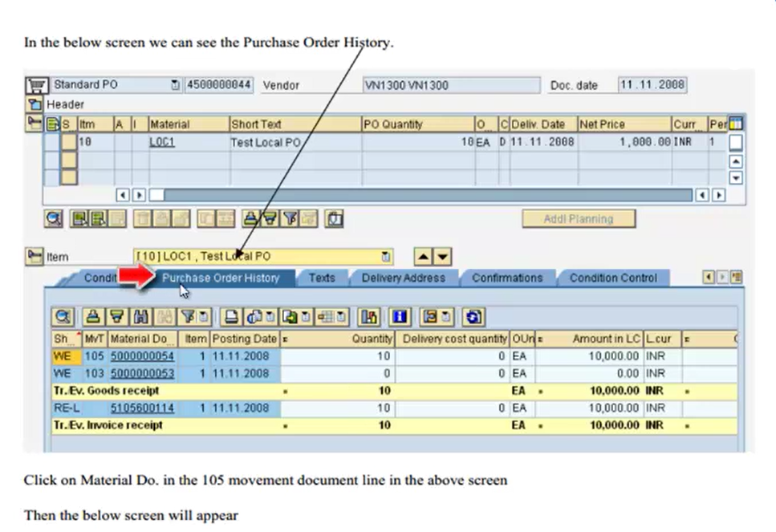
Task: Click the Display Graphic chart icon
Action: coord(369,317)
